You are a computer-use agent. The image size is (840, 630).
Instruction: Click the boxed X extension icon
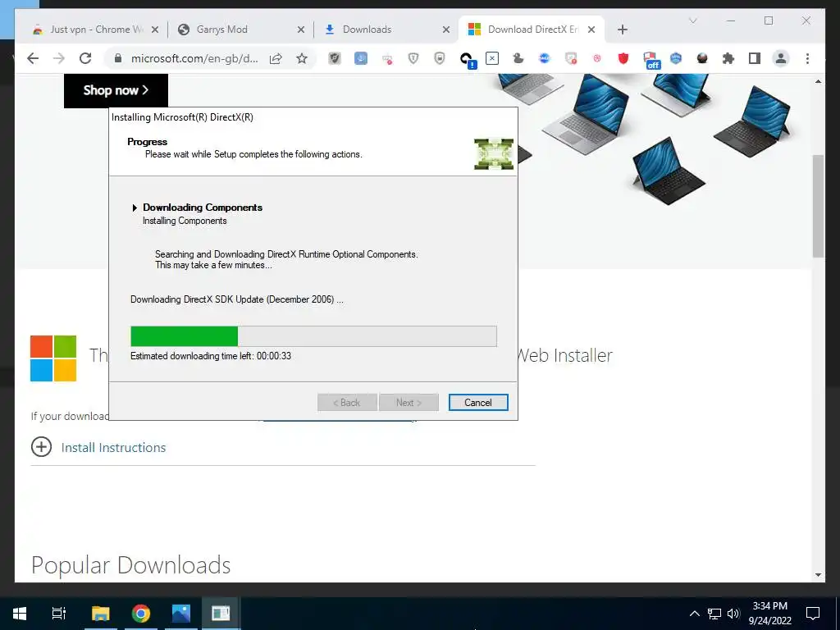[x=492, y=58]
